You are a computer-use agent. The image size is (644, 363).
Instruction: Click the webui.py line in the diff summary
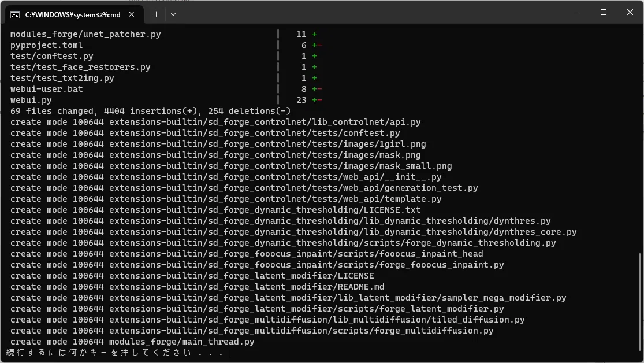(166, 101)
